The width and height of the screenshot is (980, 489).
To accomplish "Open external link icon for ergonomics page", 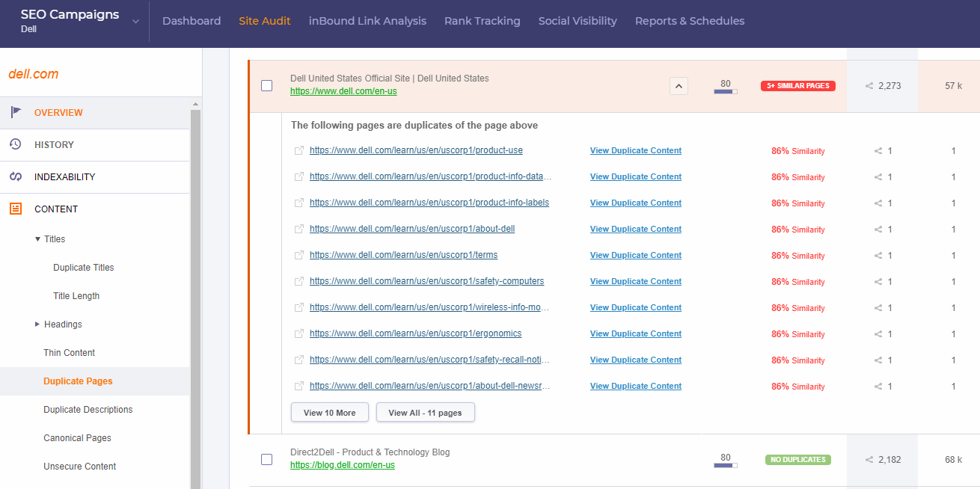I will click(299, 333).
